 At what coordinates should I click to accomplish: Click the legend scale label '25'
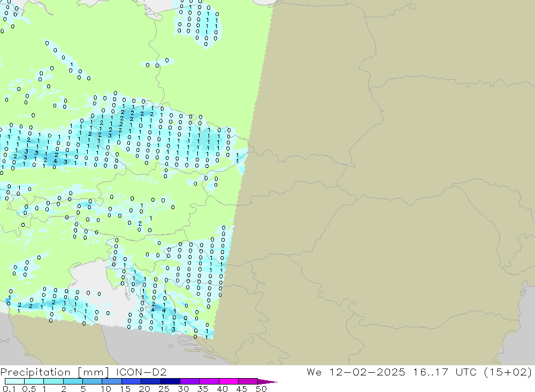click(x=164, y=389)
